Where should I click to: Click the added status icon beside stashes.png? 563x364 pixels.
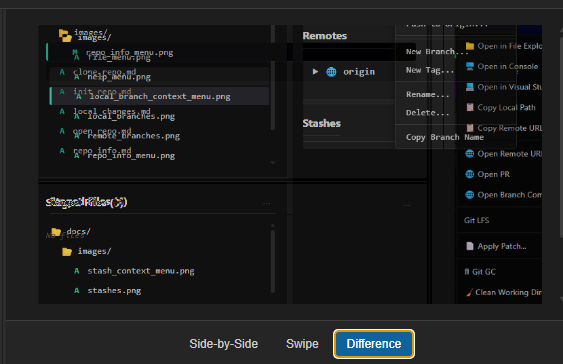[x=76, y=290]
